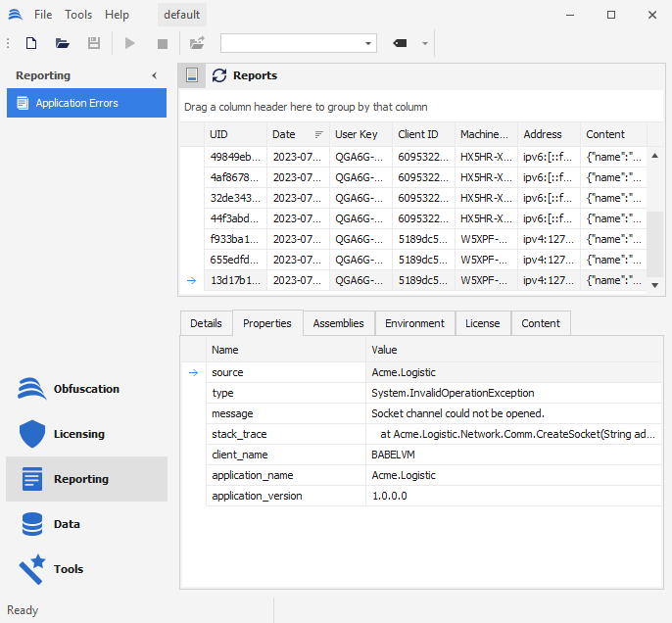Click the New file toolbar icon
Screen dimensions: 672x623
point(31,43)
